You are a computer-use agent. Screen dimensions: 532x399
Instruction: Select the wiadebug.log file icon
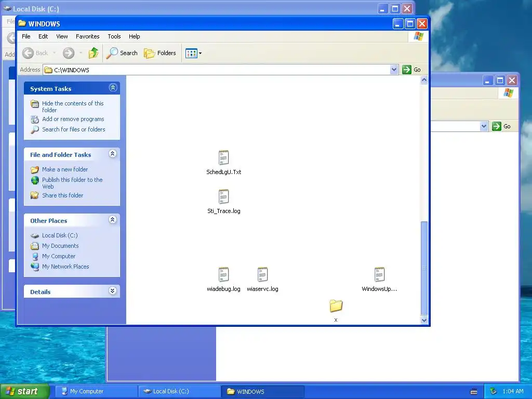[223, 274]
